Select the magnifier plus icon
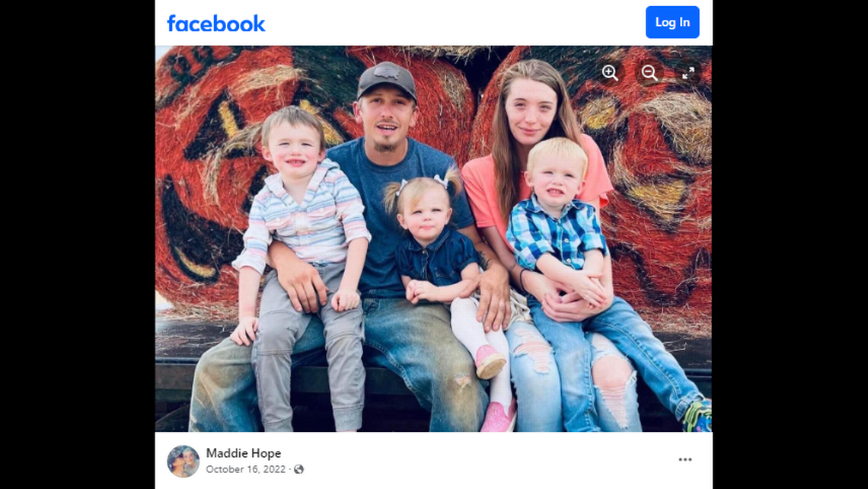868x489 pixels. point(610,73)
